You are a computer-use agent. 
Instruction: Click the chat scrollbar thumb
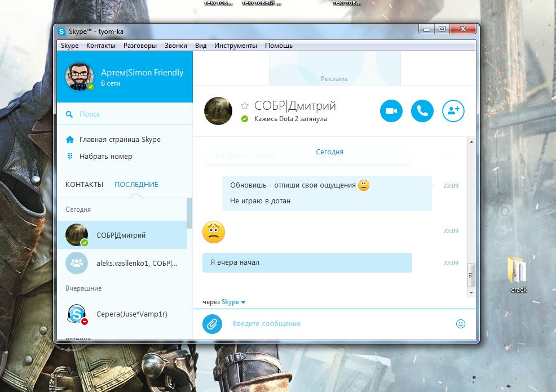coord(471,275)
